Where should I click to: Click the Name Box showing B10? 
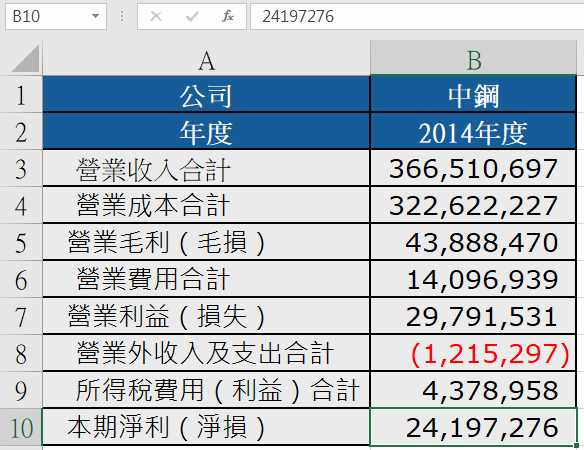point(56,16)
